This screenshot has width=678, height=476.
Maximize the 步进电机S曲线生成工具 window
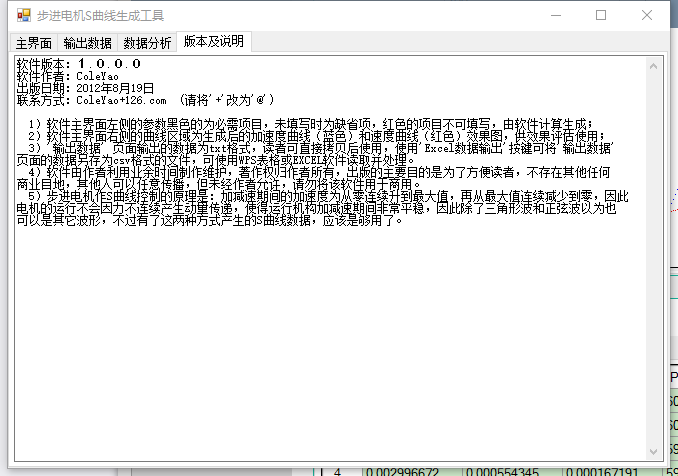[x=601, y=15]
